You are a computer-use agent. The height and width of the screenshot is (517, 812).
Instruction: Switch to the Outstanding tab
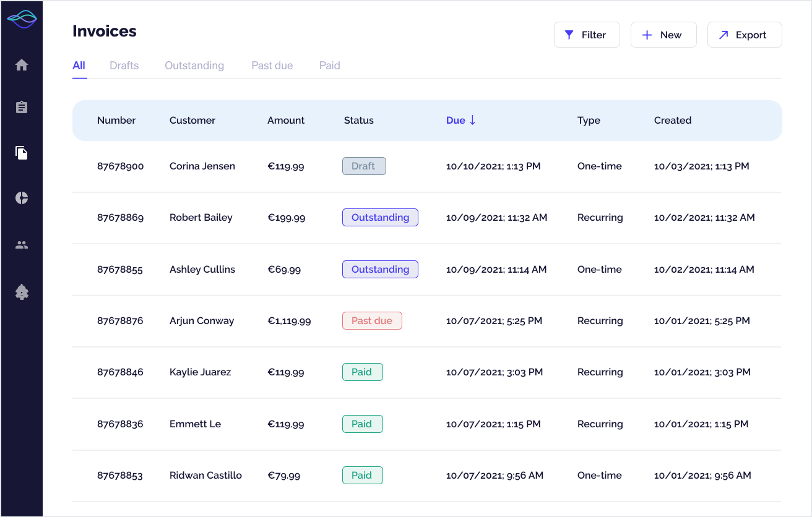coord(194,66)
